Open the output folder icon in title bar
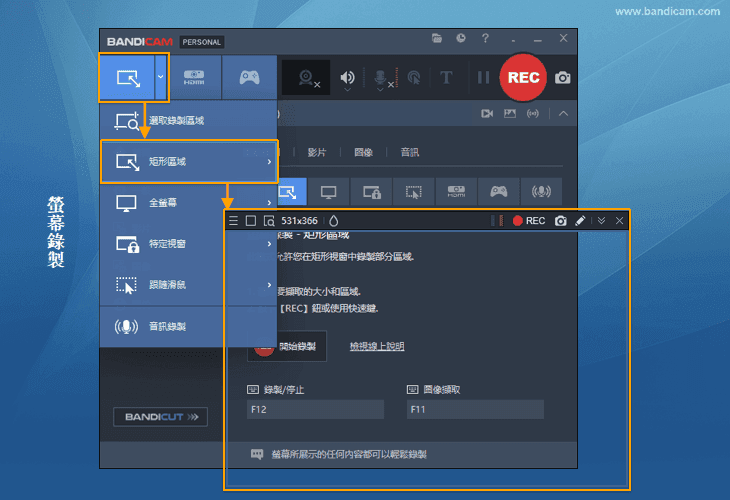Image resolution: width=730 pixels, height=500 pixels. pyautogui.click(x=437, y=38)
